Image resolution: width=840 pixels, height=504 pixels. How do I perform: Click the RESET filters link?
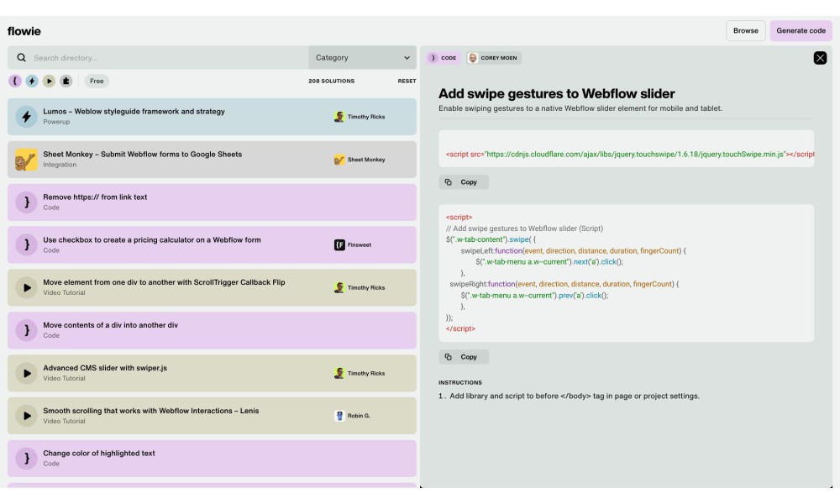point(407,81)
